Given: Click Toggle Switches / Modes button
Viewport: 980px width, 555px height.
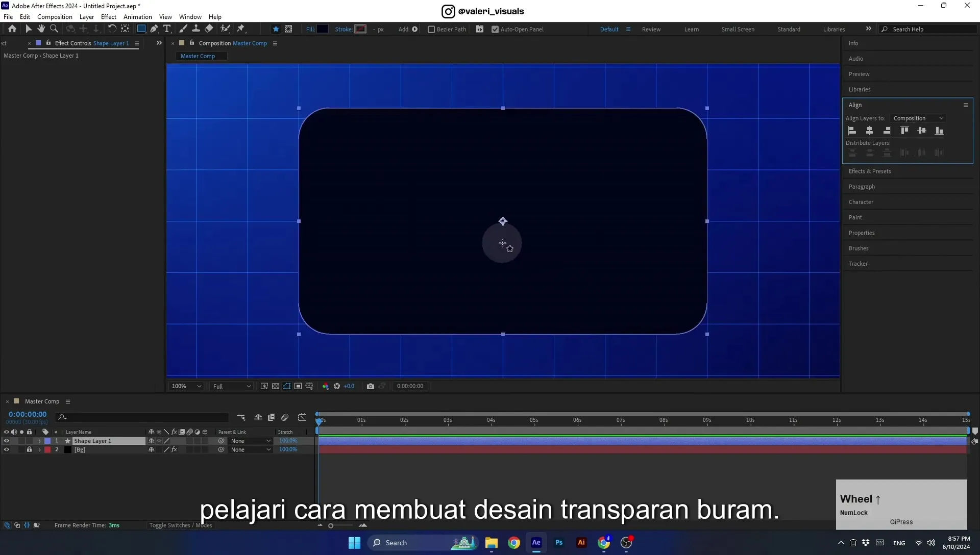Looking at the screenshot, I should tap(181, 525).
